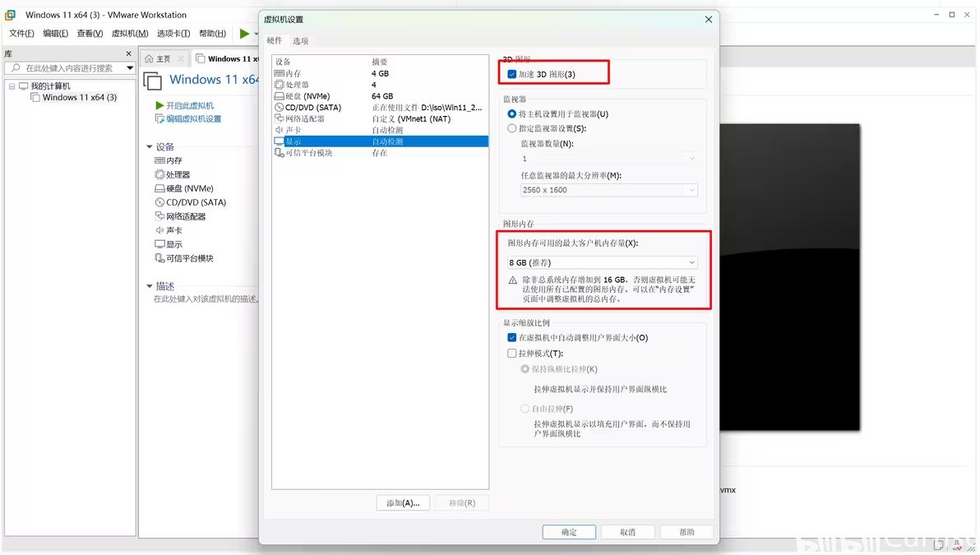Collapse the 我的计算机 tree node
The image size is (980, 555).
coord(12,86)
